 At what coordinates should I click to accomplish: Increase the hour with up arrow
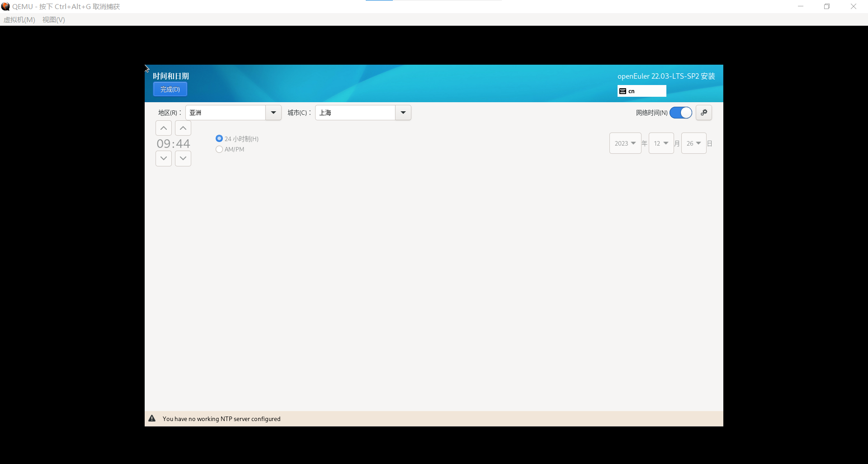pyautogui.click(x=164, y=128)
